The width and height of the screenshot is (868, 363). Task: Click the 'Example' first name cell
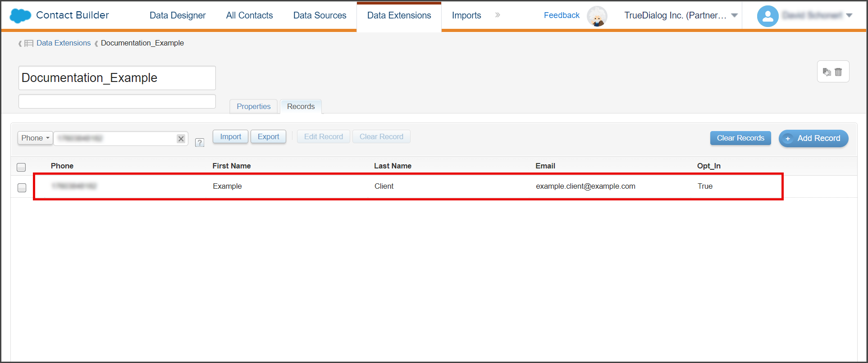click(x=228, y=186)
